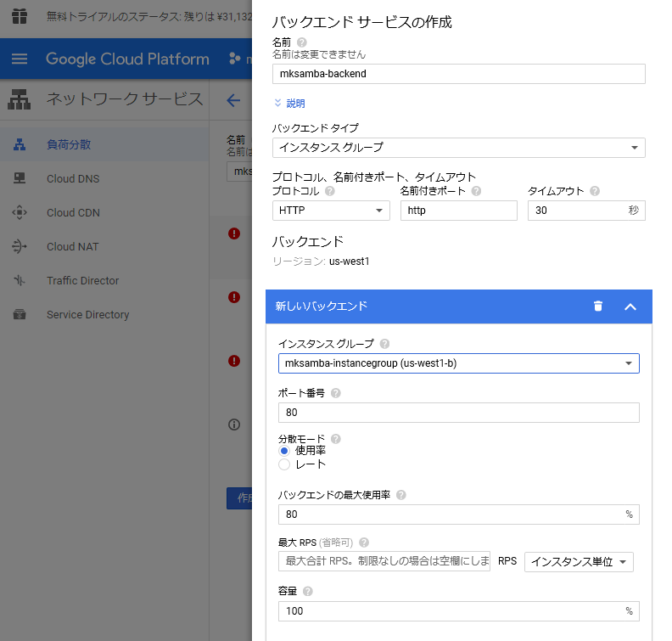The width and height of the screenshot is (672, 641).
Task: Click the load balancing sidebar icon
Action: point(20,144)
